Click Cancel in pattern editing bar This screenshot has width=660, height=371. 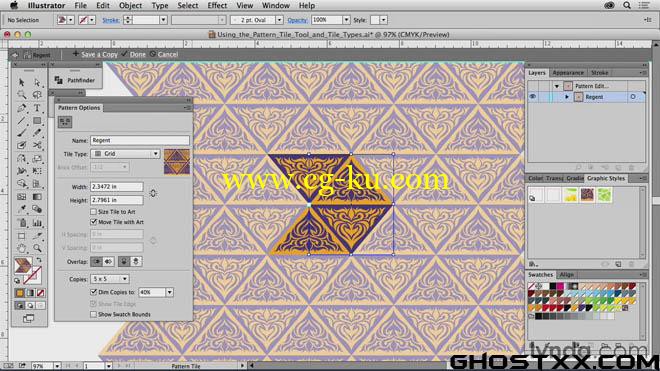click(164, 54)
